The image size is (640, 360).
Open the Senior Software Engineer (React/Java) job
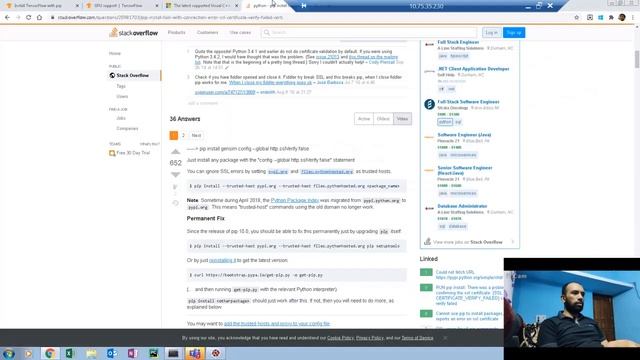tap(465, 170)
